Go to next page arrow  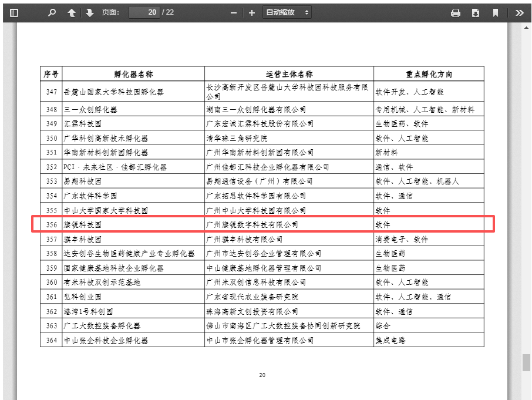[x=90, y=13]
